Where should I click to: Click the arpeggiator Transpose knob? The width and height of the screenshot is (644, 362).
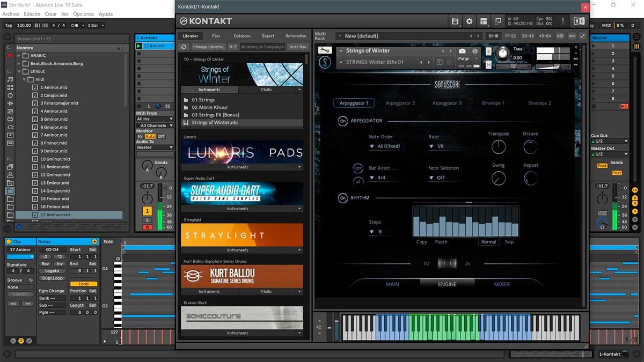499,146
